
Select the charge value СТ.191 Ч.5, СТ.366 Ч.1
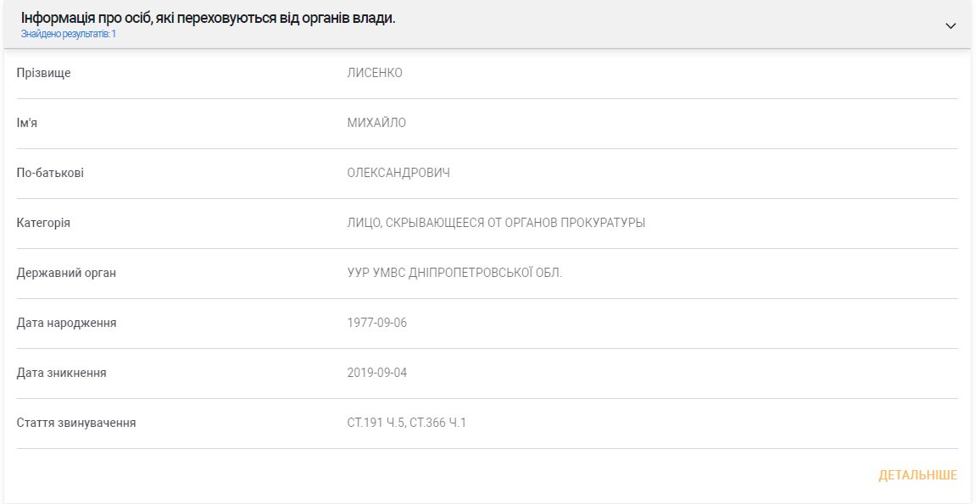pyautogui.click(x=407, y=423)
